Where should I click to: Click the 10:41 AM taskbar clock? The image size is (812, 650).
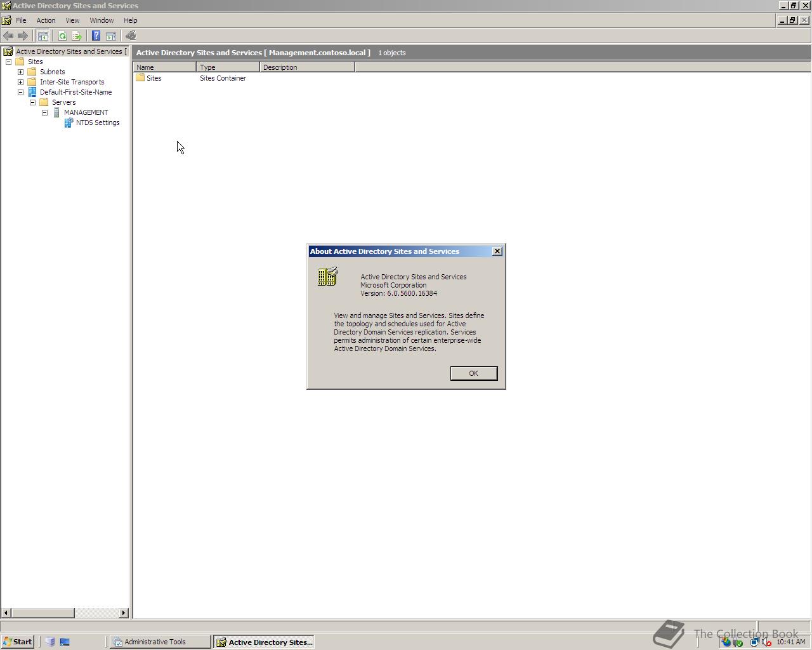coord(790,642)
